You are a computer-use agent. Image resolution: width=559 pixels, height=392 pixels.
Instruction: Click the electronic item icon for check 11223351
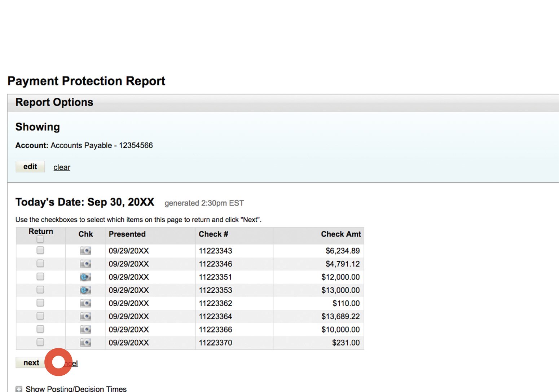[x=85, y=277]
